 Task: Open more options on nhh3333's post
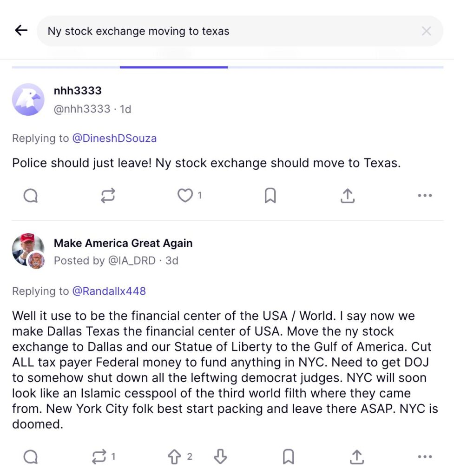click(425, 196)
